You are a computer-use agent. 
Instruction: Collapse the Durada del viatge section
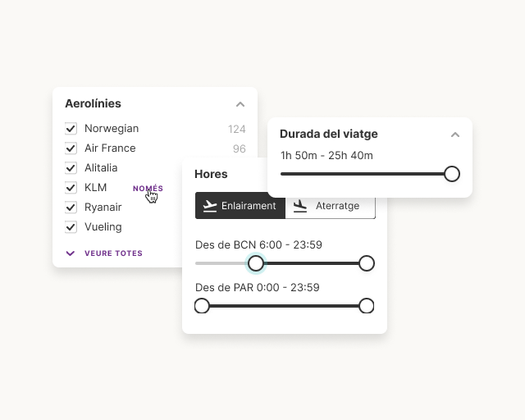(455, 135)
